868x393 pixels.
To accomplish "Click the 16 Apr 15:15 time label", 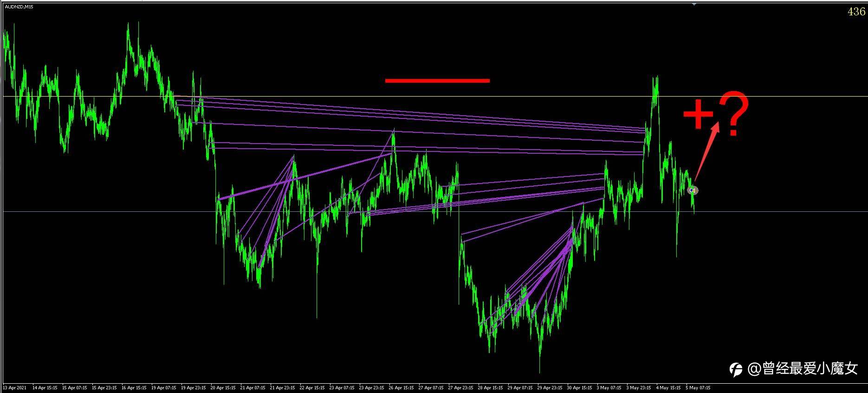I will pos(134,387).
